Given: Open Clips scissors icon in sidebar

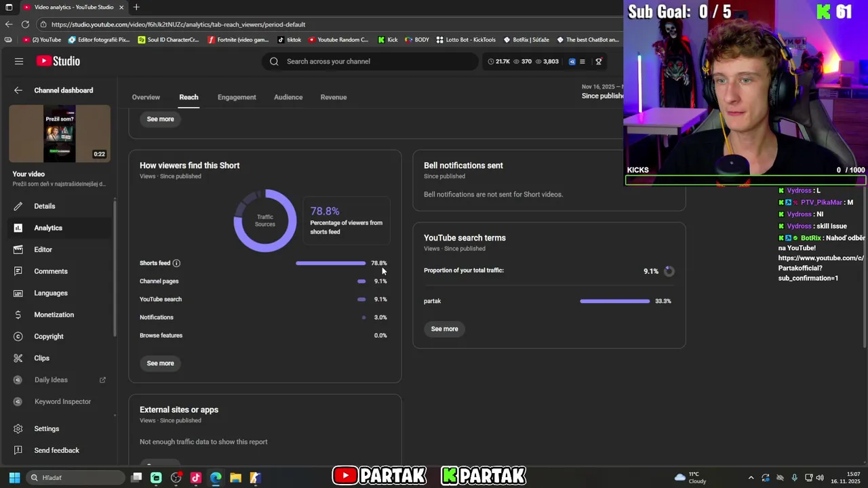Looking at the screenshot, I should pyautogui.click(x=18, y=358).
